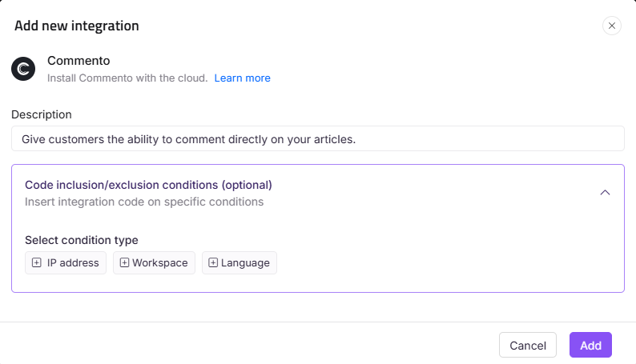Click 'Insert integration code on specific conditions' subtitle
Screen dimensions: 636x364
144,202
